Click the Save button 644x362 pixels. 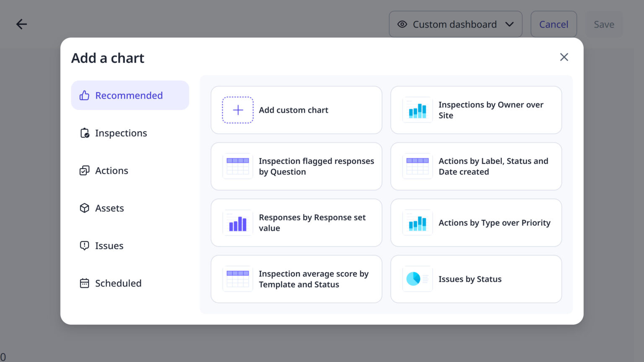[x=604, y=24]
